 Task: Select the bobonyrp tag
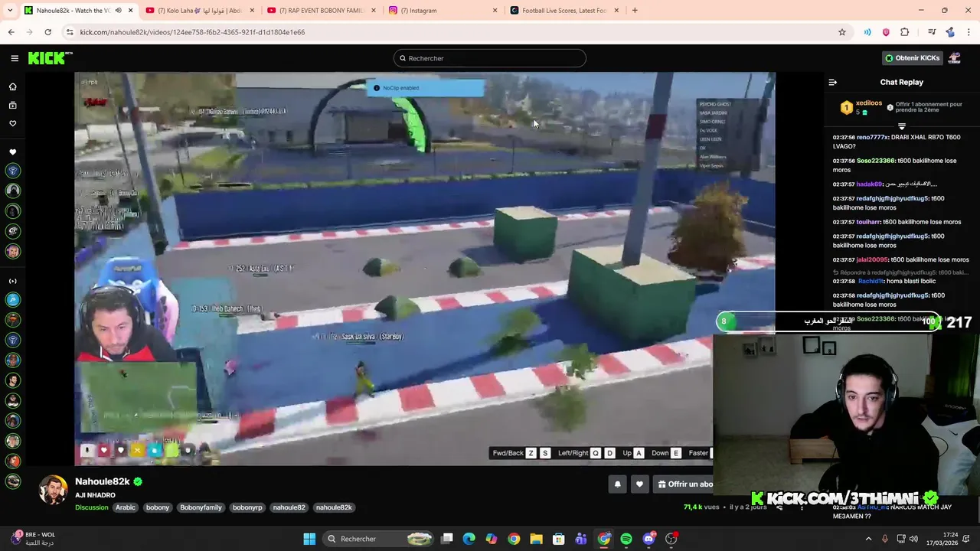click(247, 507)
